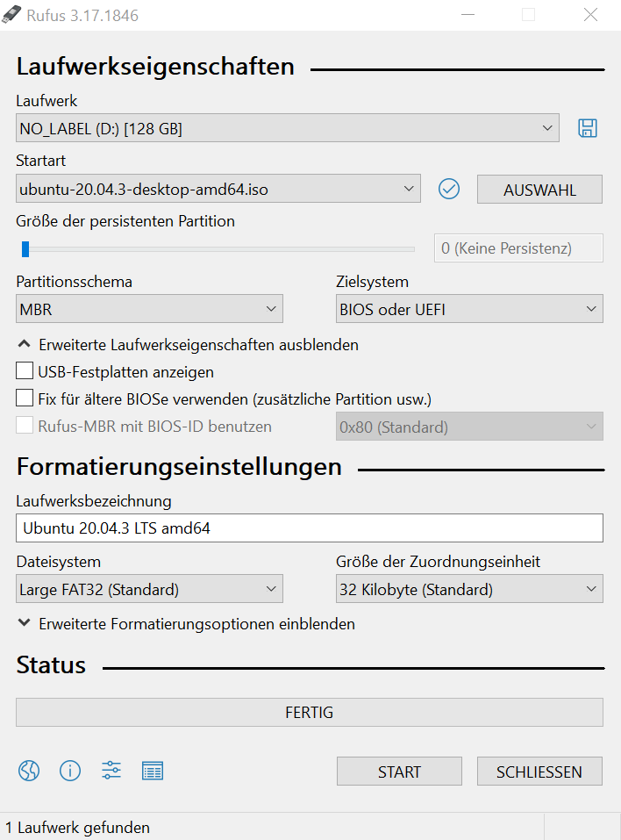
Task: Open the 0x80 (Standard) BIOS-ID dropdown
Action: coord(469,427)
